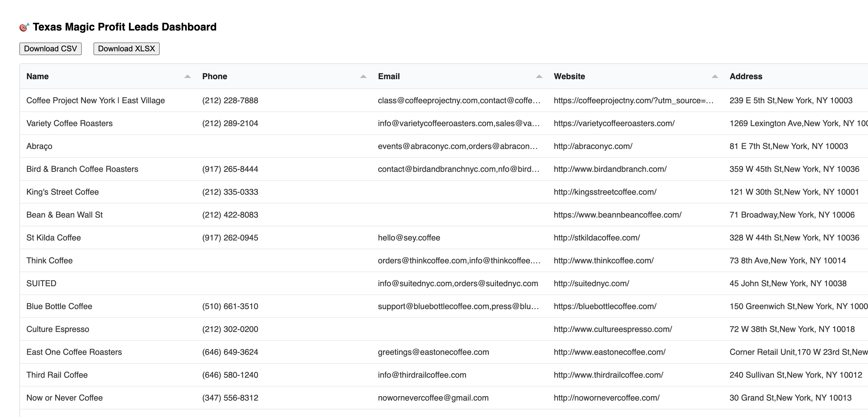Image resolution: width=868 pixels, height=417 pixels.
Task: Click the Download XLSX button
Action: click(126, 49)
